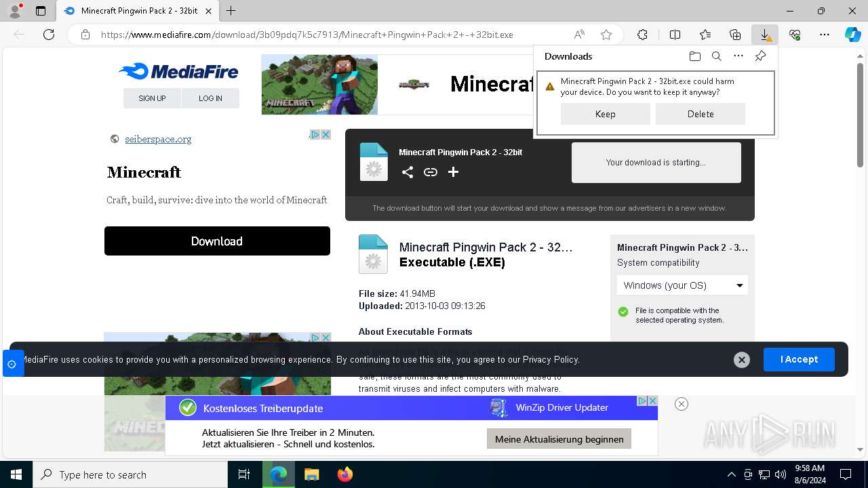Image resolution: width=868 pixels, height=488 pixels.
Task: Close the Minecraft Pingwin Pack tab
Action: (x=208, y=11)
